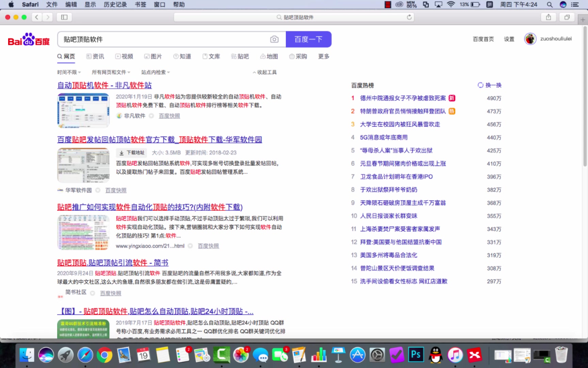Open Launchpad rocket icon in Dock

[x=66, y=355]
